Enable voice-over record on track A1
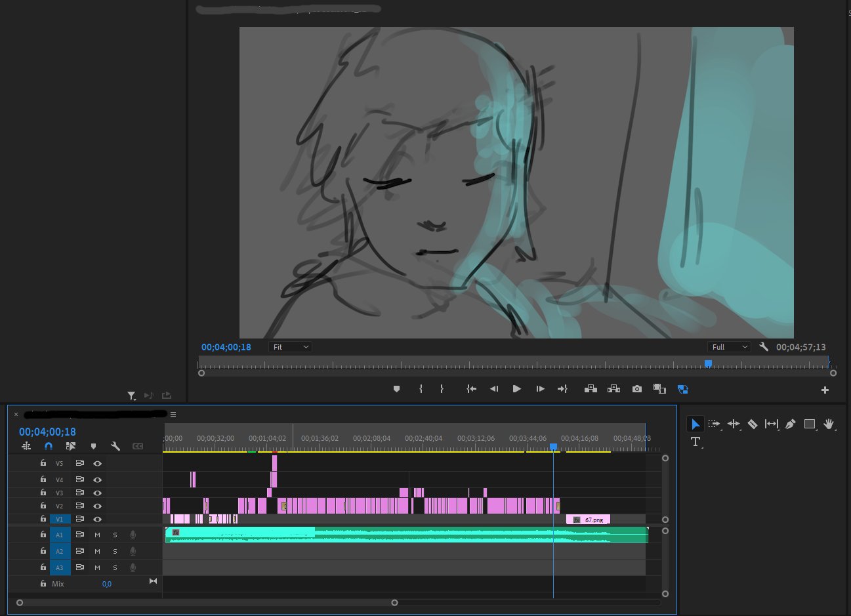 coord(133,535)
